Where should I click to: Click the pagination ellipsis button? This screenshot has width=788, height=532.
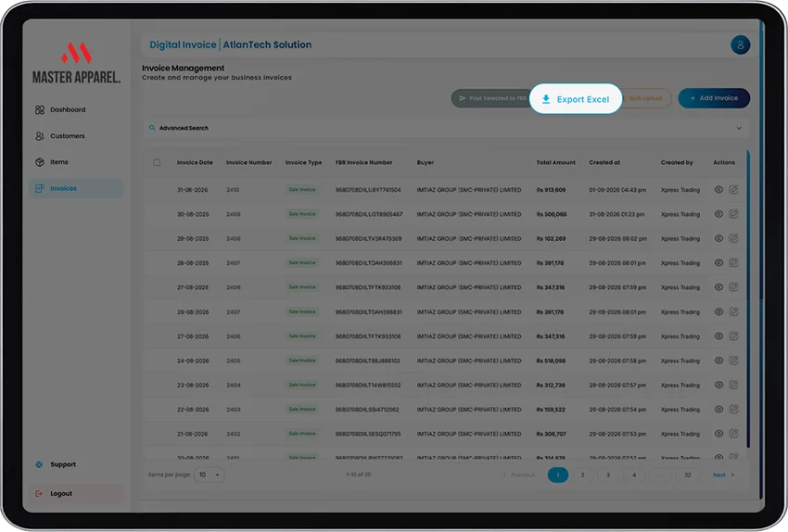point(660,475)
